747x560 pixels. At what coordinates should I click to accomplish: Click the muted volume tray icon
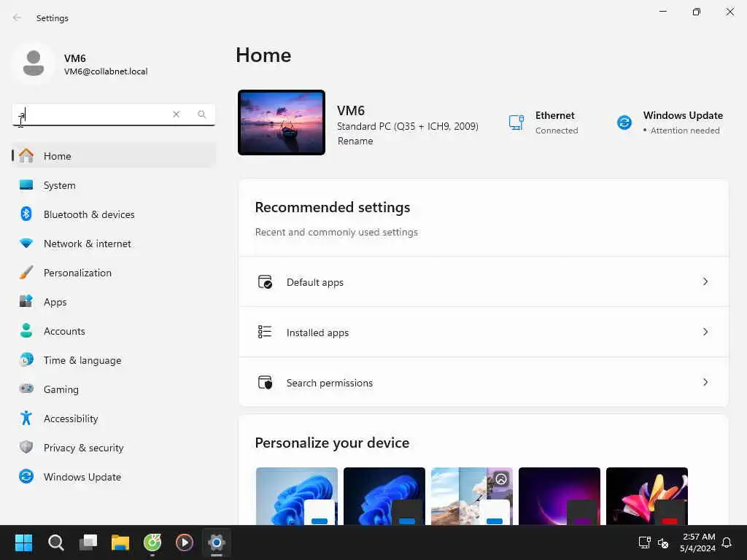(x=662, y=542)
